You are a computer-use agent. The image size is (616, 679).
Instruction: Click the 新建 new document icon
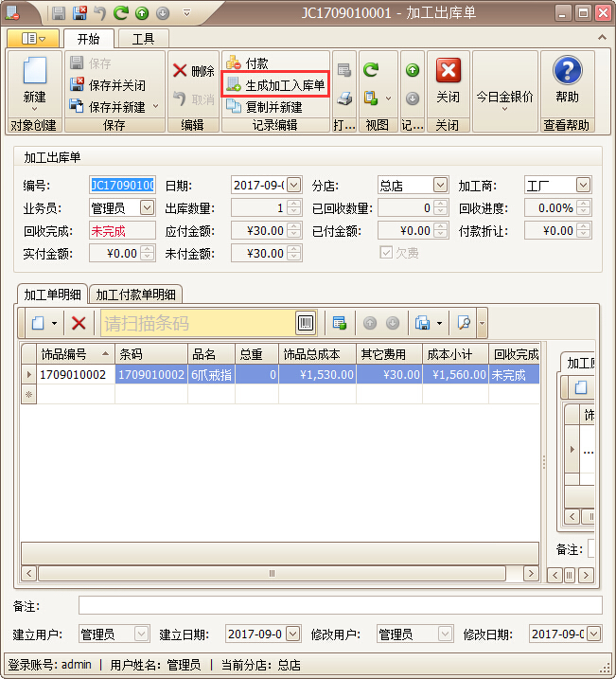[x=34, y=72]
